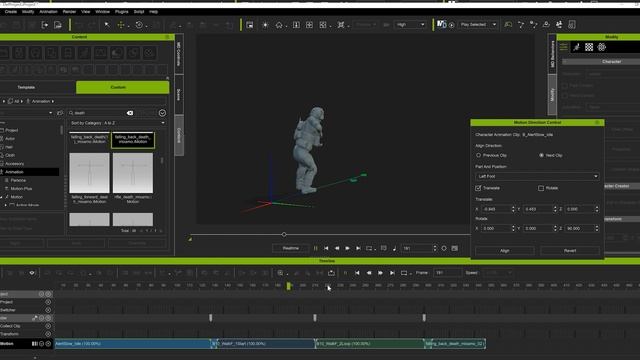Click the round filter button beside search
640x360 pixels.
pyautogui.click(x=162, y=113)
